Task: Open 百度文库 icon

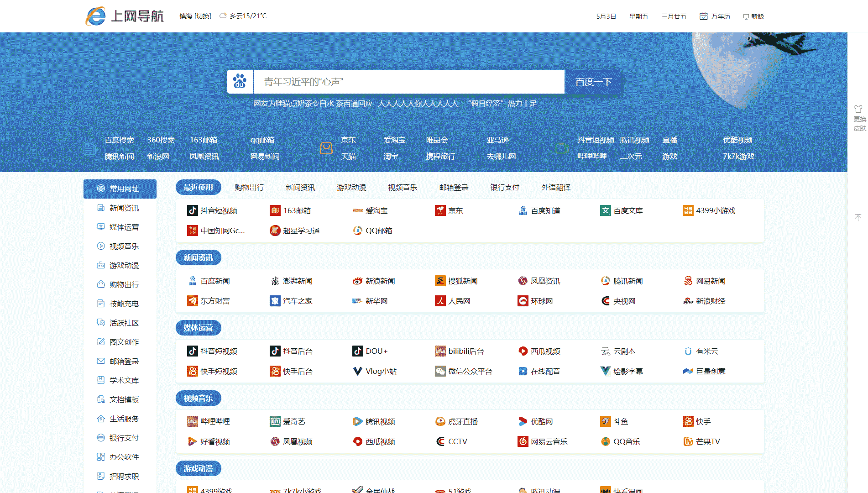Action: click(x=605, y=210)
